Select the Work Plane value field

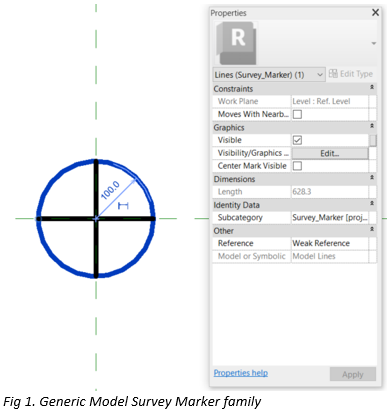[x=330, y=101]
